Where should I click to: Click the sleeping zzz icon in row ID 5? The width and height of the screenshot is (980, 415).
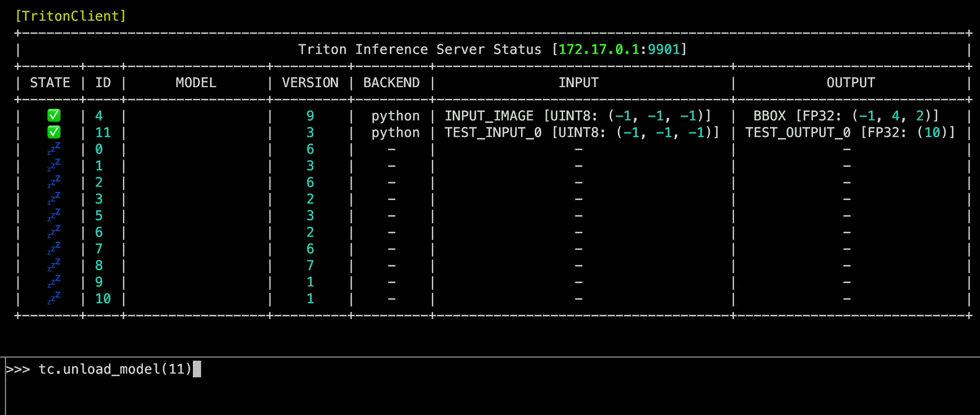click(54, 215)
